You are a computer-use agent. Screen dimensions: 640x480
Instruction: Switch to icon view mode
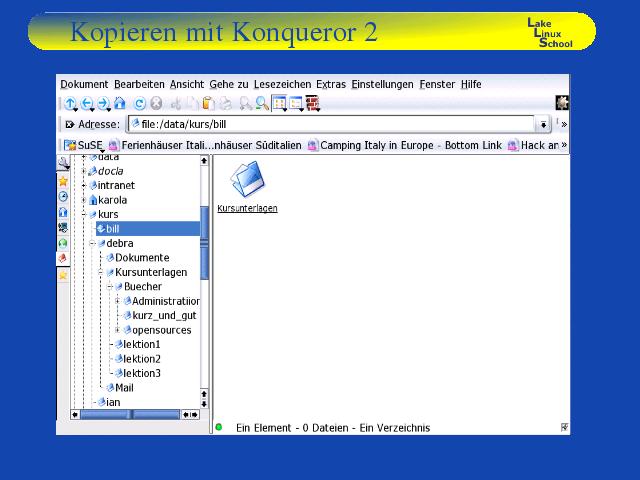click(x=280, y=103)
